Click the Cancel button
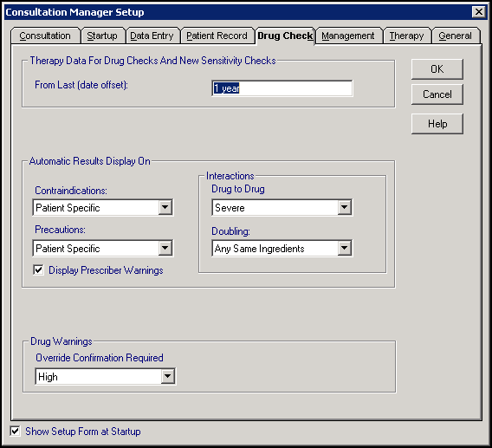 (437, 94)
